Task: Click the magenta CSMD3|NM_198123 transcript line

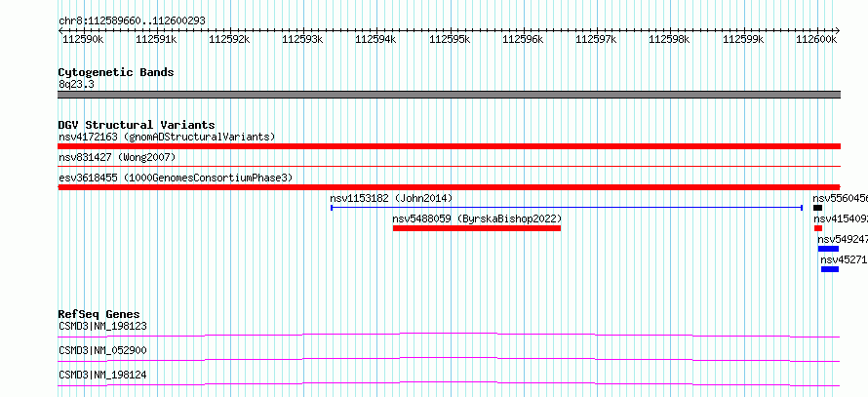Action: pos(449,335)
